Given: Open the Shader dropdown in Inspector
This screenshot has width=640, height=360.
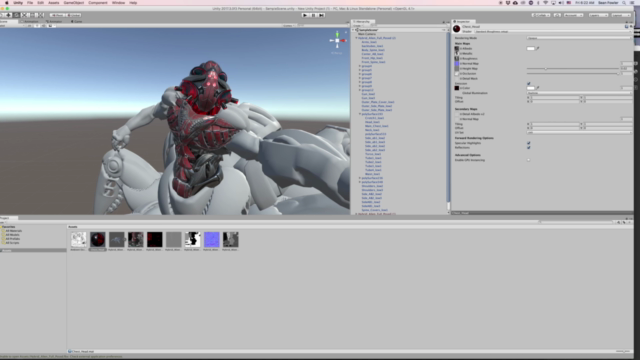Looking at the screenshot, I should (x=552, y=31).
